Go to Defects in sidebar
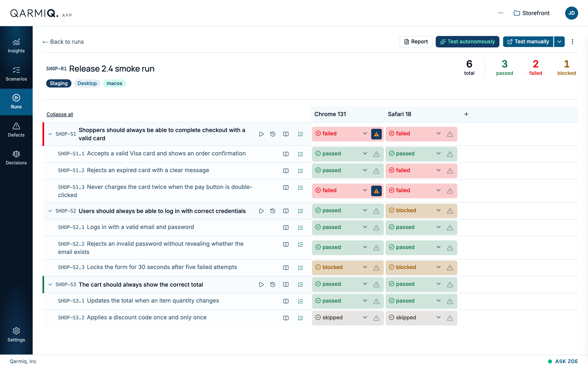Viewport: 588px width, 368px height. tap(16, 130)
